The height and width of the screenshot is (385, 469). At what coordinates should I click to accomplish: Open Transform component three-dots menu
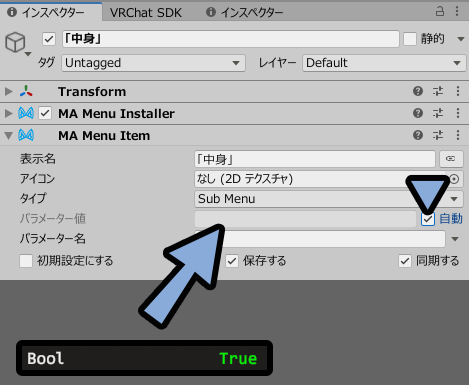458,91
